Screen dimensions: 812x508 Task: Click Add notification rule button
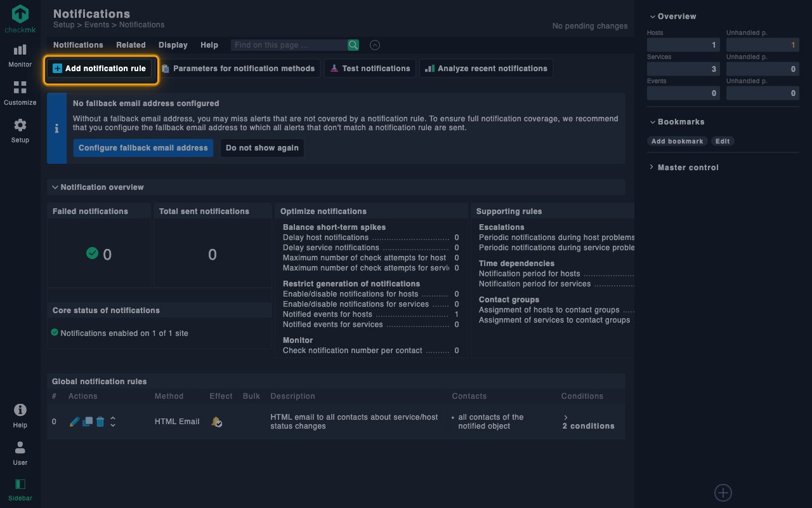[x=100, y=69]
